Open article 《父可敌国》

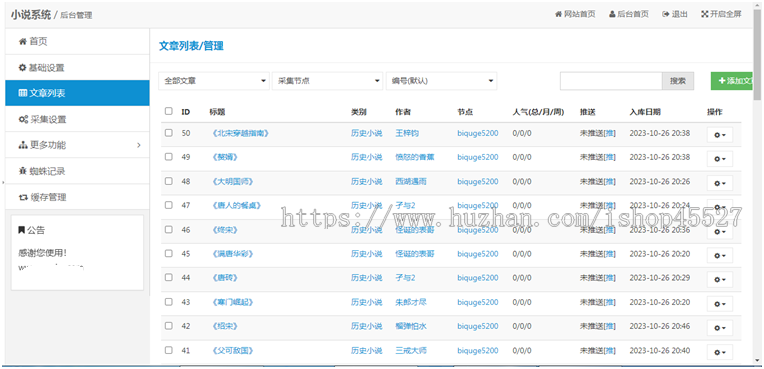(x=232, y=350)
